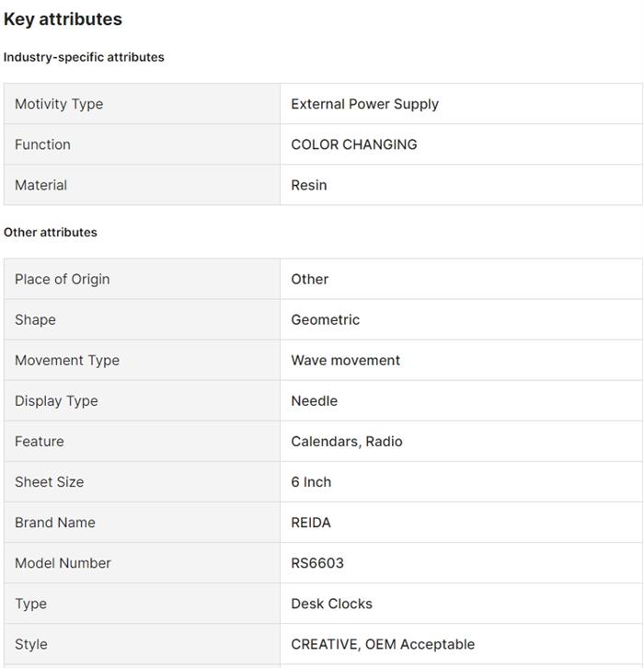Click the Model Number label cell
Image resolution: width=644 pixels, height=668 pixels.
tap(142, 563)
